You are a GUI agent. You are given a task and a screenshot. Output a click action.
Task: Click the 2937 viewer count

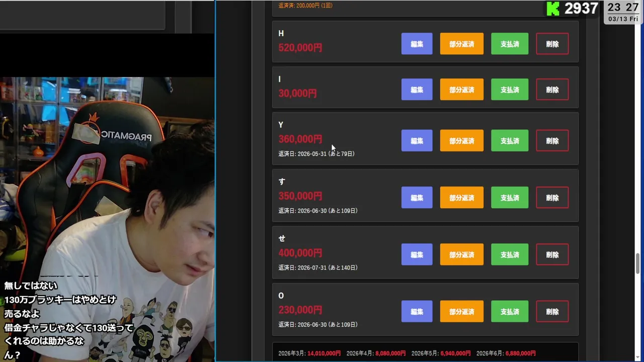581,9
